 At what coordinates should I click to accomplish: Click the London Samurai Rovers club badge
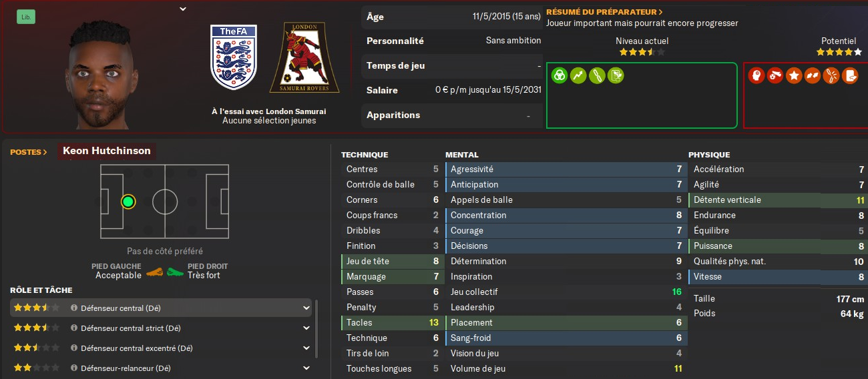click(304, 58)
